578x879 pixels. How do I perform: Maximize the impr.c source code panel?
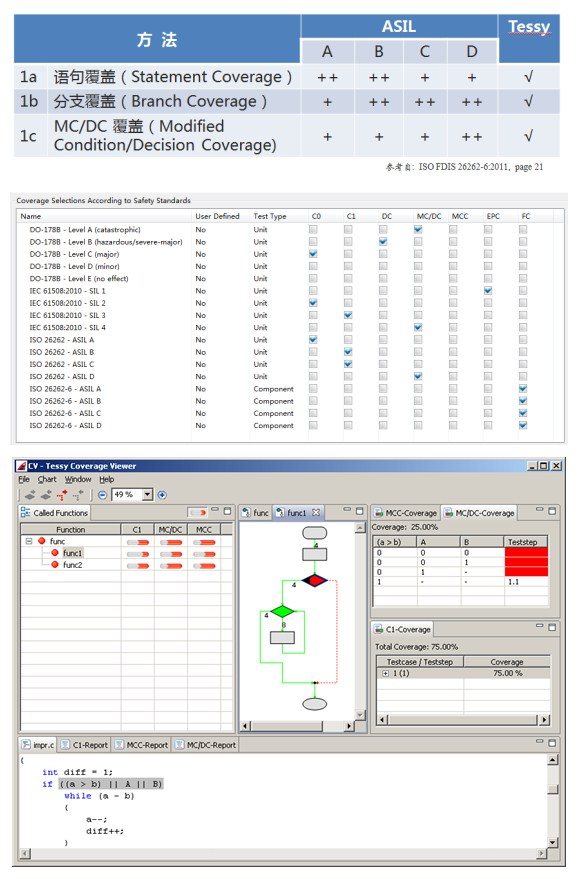pyautogui.click(x=552, y=743)
